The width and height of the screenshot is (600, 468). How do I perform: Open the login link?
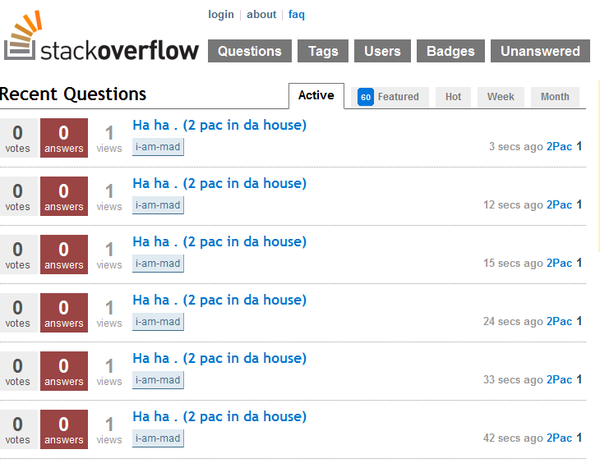[221, 15]
